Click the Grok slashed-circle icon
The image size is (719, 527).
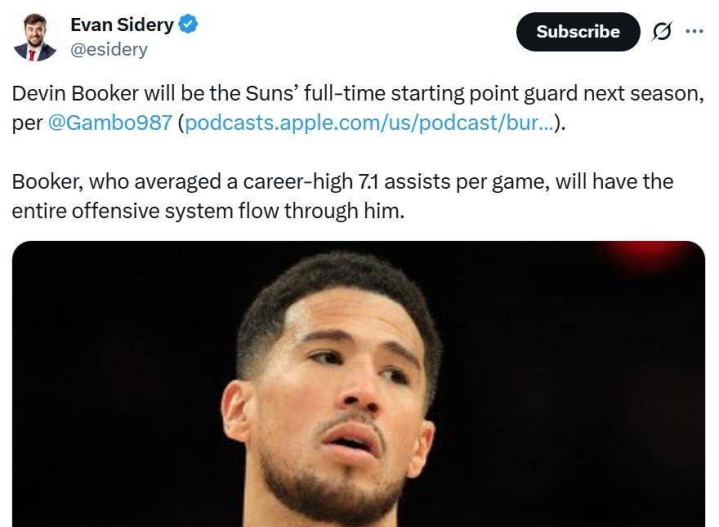coord(662,31)
